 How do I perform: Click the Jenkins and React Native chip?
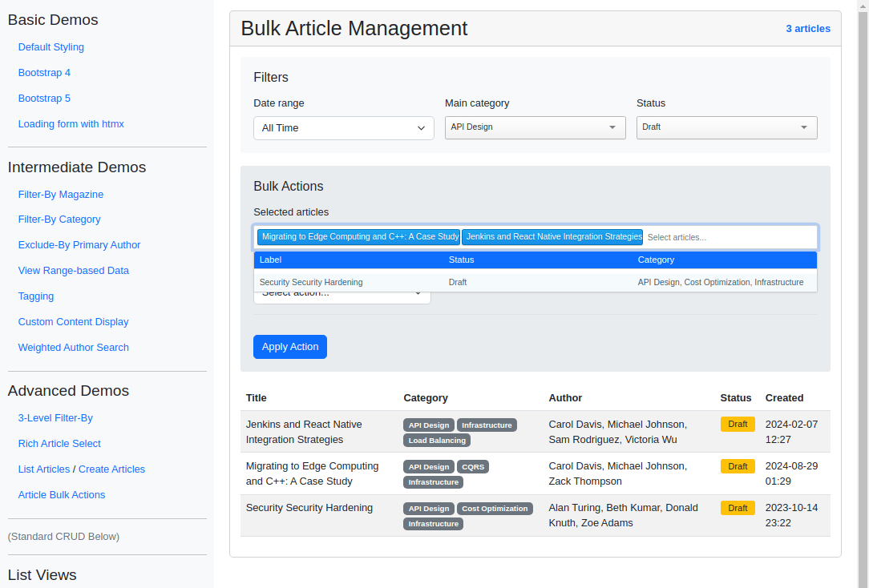553,236
